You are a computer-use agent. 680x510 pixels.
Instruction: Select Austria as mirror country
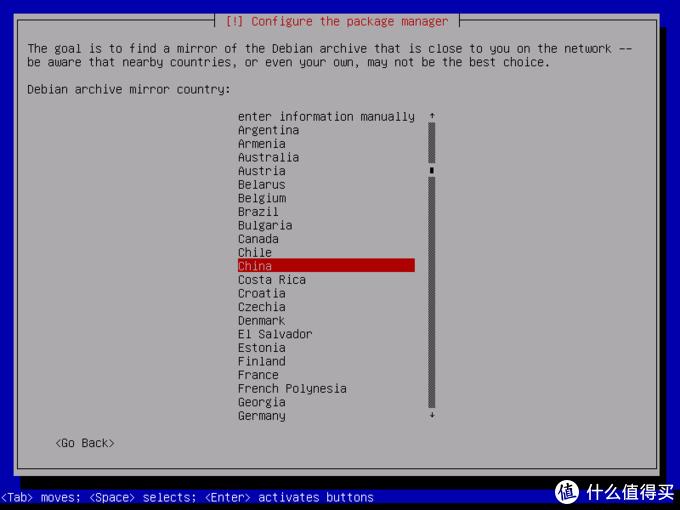[262, 171]
